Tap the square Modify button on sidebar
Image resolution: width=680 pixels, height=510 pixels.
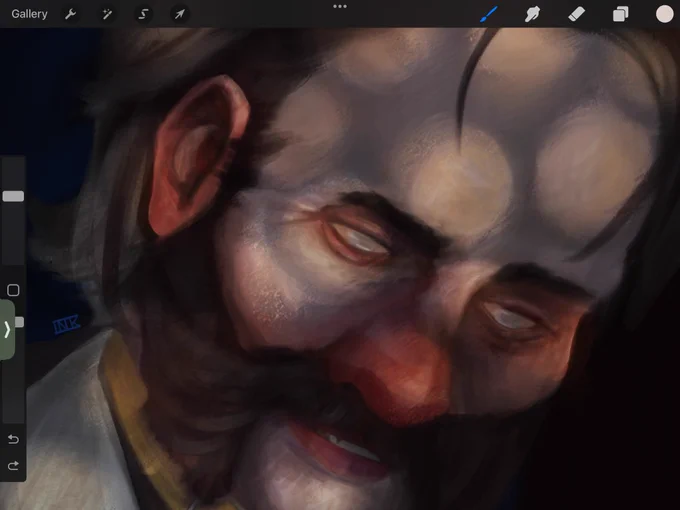pos(13,290)
